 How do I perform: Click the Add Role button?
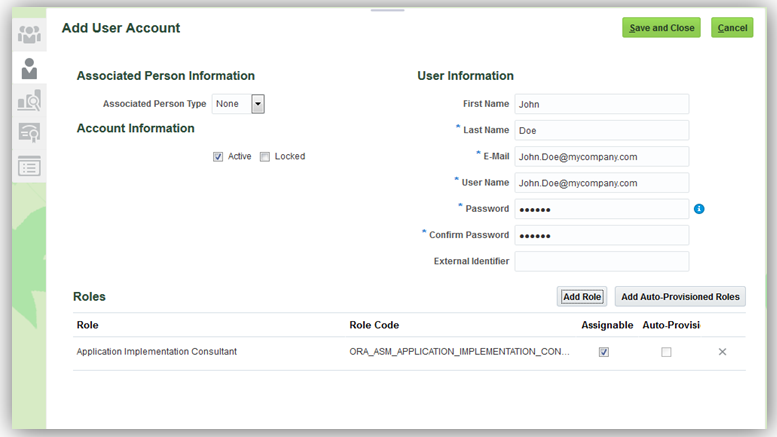582,297
